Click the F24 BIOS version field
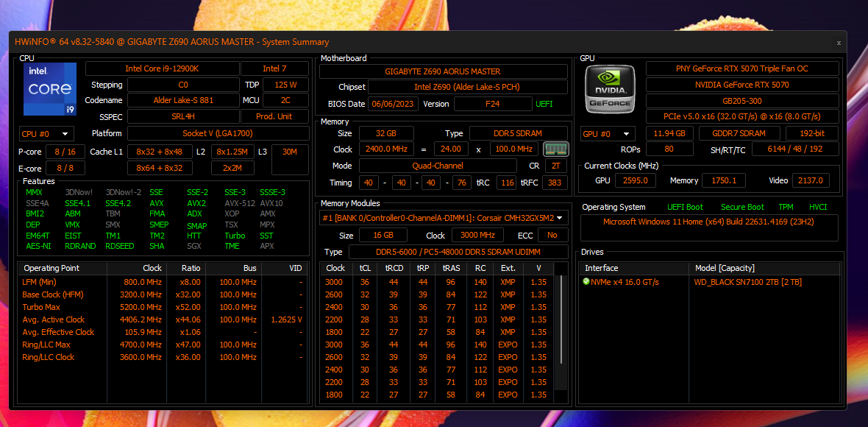Screen dimensions: 868x427 click(494, 104)
